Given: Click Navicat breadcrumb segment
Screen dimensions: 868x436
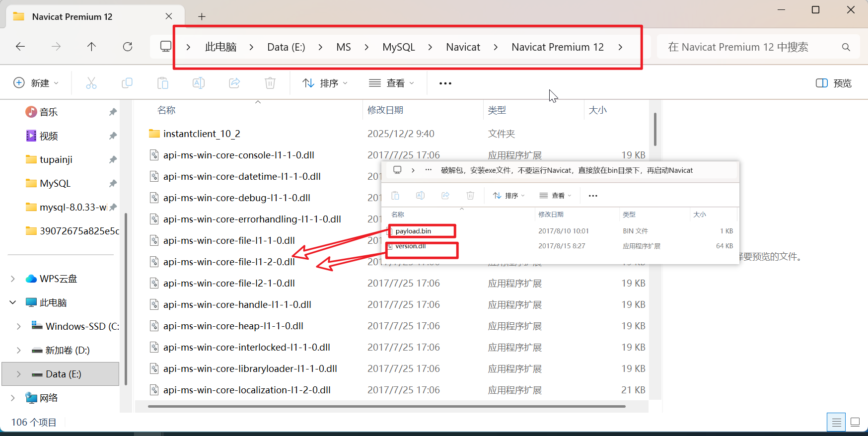Looking at the screenshot, I should click(x=463, y=47).
